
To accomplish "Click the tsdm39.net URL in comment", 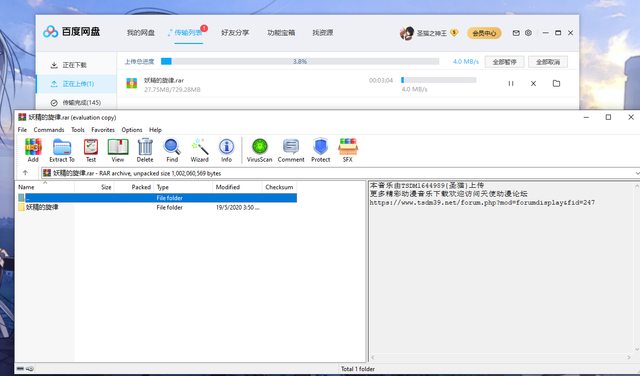I will coord(482,202).
